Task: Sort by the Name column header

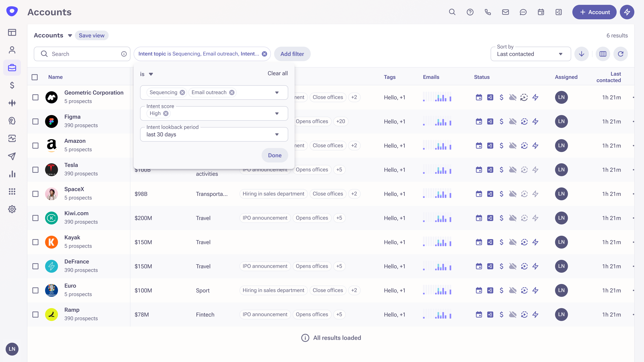Action: coord(55,77)
